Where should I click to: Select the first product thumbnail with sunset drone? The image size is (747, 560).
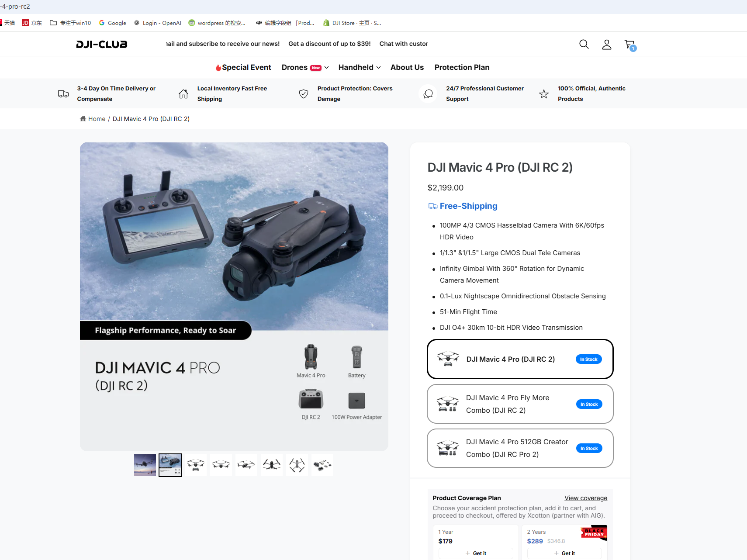[x=145, y=465]
